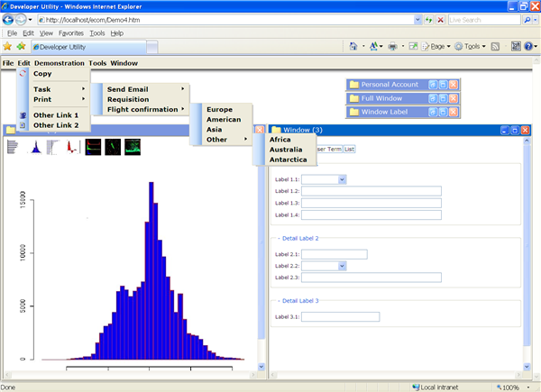Click the Add to Favorites star icon
This screenshot has width=541, height=392.
pyautogui.click(x=22, y=46)
